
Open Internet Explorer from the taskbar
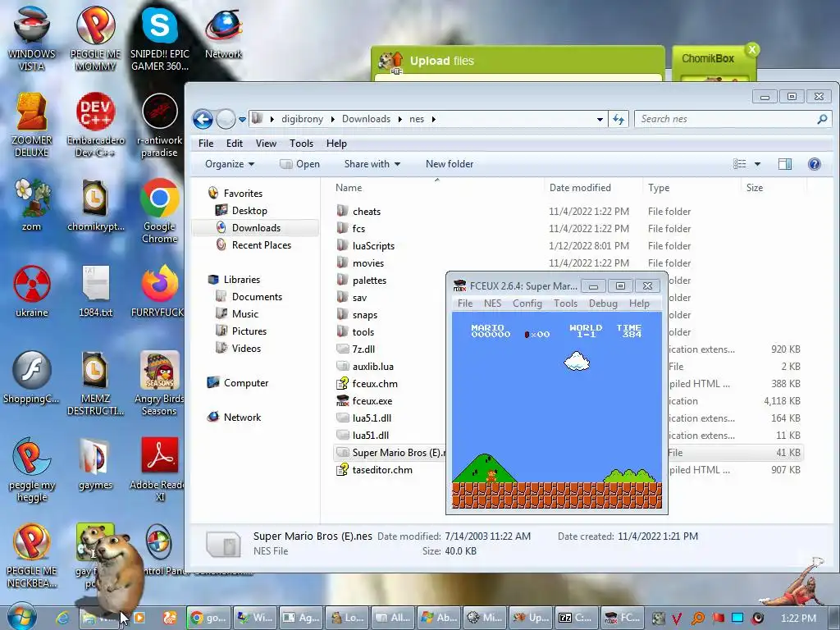coord(62,618)
